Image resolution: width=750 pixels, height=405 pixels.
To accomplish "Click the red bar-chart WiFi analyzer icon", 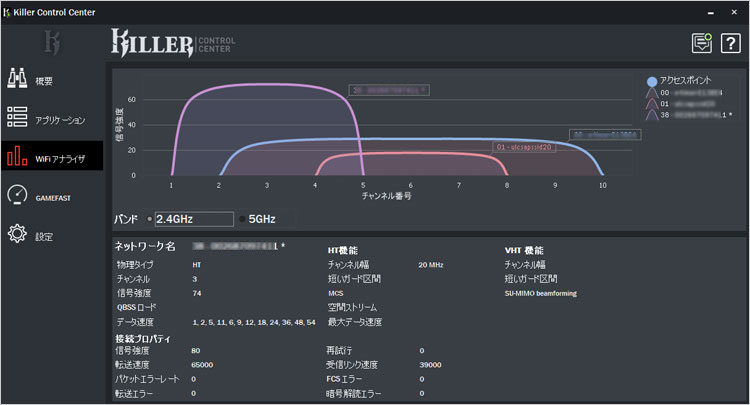I will [x=17, y=156].
